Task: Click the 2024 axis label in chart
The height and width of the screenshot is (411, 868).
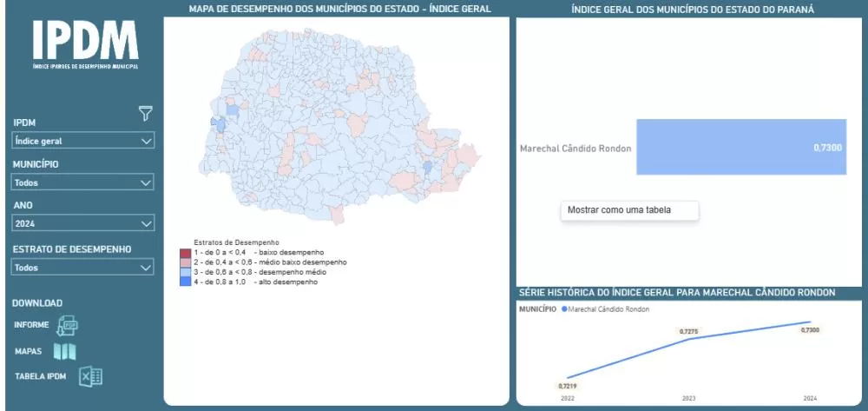Action: 810,398
